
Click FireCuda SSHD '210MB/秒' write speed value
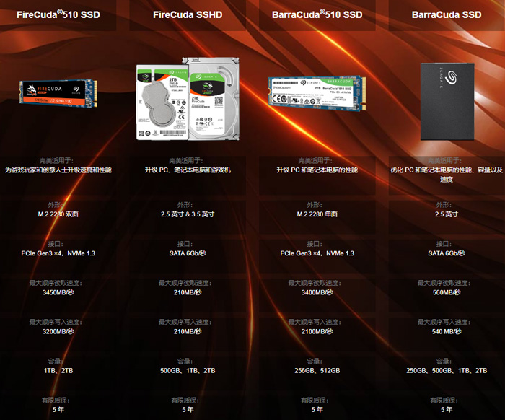pos(188,331)
